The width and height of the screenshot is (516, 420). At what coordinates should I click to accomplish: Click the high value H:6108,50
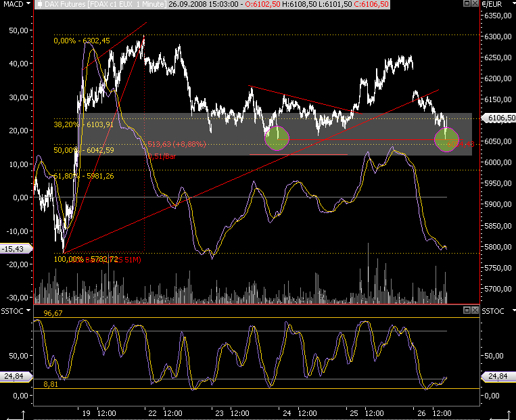click(300, 4)
